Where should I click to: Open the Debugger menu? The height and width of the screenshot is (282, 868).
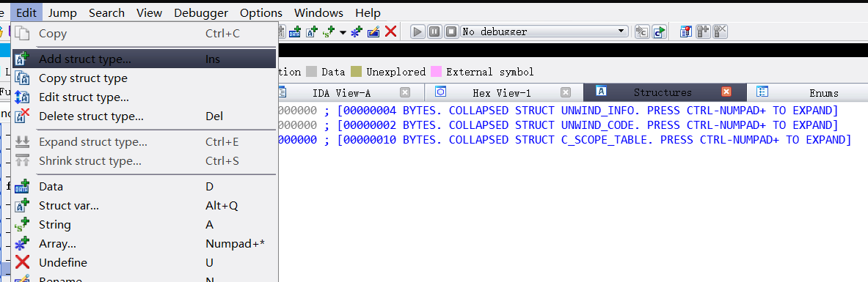(200, 12)
